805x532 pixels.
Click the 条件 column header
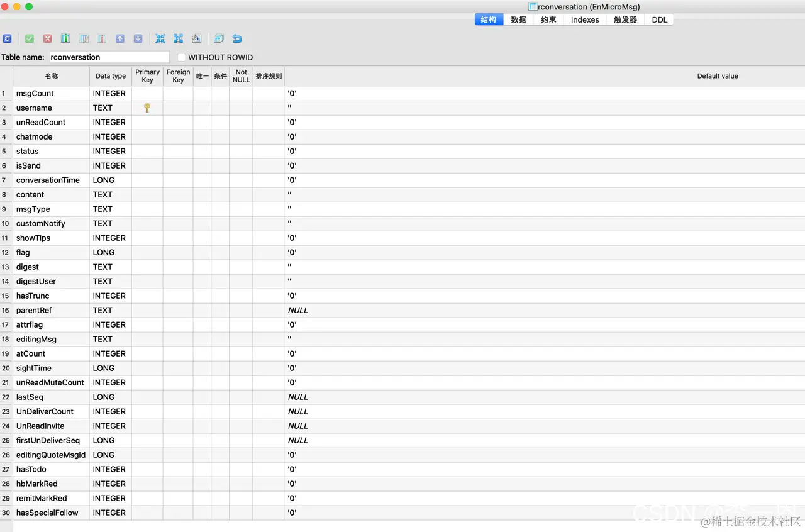point(220,76)
